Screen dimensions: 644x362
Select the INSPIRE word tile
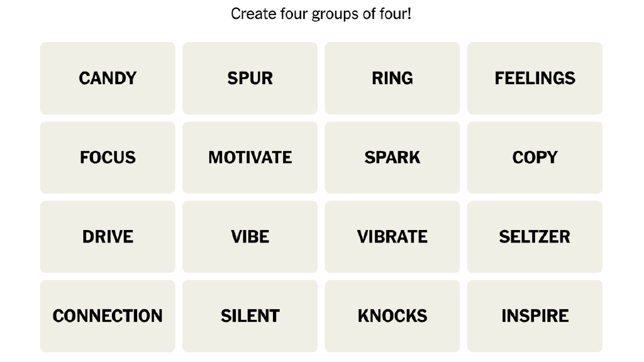[535, 315]
